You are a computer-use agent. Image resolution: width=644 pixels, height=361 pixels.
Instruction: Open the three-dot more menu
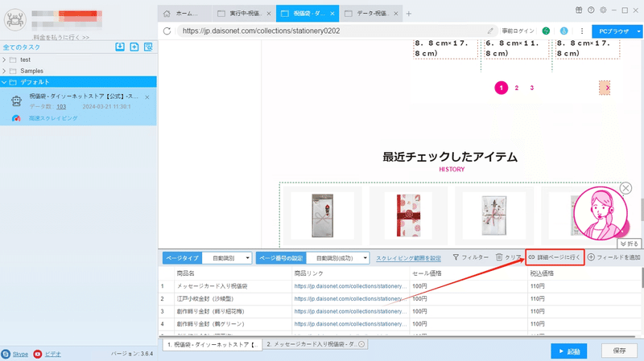coord(581,31)
